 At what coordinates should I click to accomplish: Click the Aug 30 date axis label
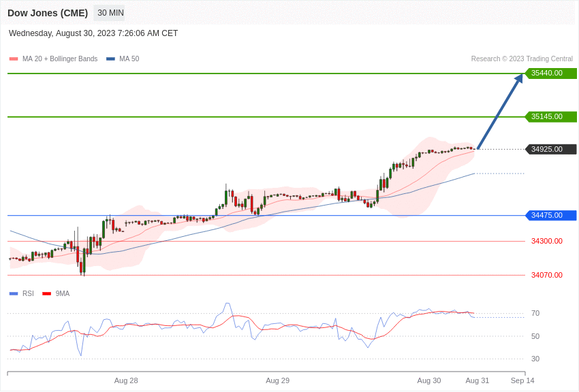point(429,381)
